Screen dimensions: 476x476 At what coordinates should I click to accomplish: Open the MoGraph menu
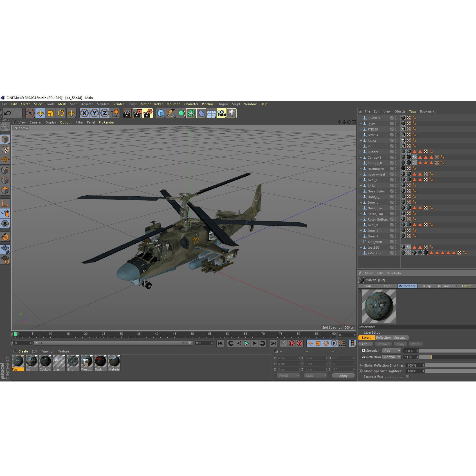pos(173,104)
